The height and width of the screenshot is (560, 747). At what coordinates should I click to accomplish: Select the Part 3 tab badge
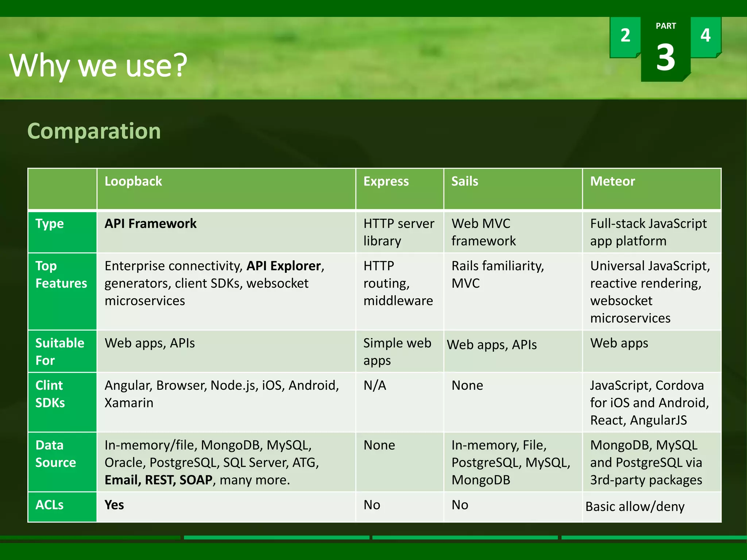[x=666, y=49]
